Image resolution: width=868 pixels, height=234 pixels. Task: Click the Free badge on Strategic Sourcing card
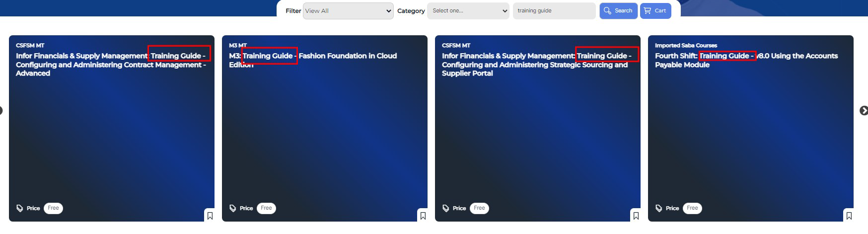tap(479, 208)
